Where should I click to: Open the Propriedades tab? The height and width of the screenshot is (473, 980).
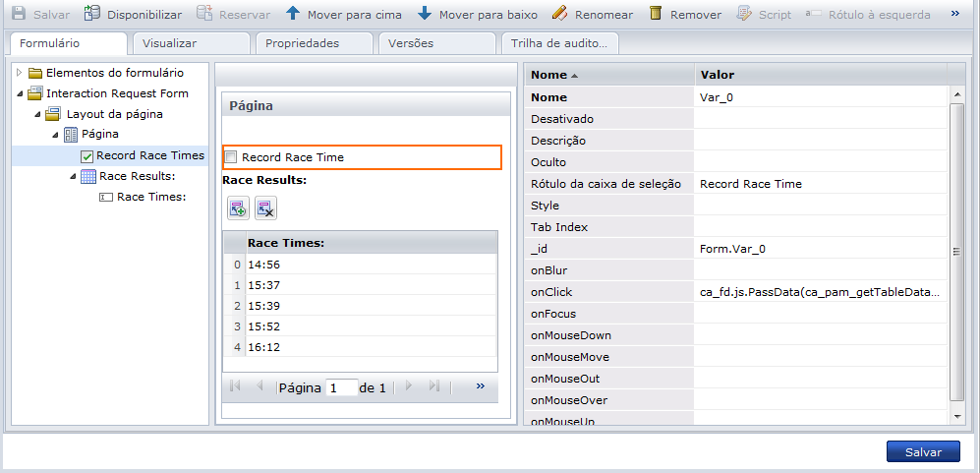(302, 43)
